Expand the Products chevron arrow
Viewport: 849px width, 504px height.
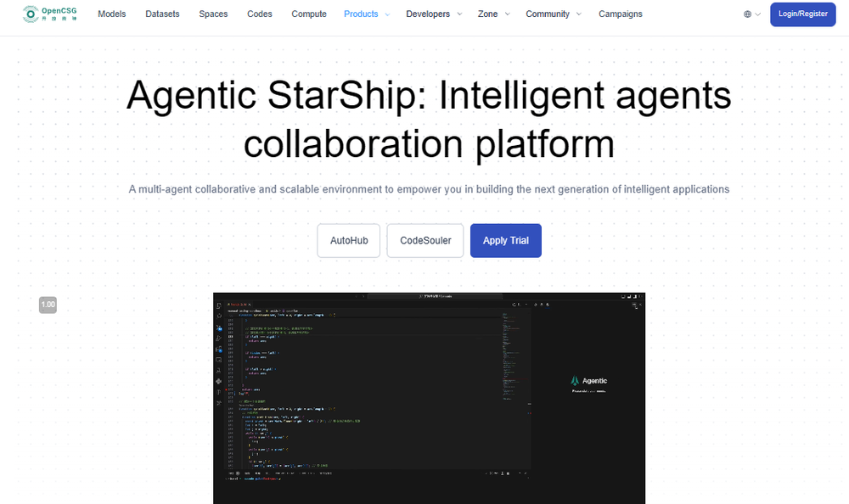[387, 14]
